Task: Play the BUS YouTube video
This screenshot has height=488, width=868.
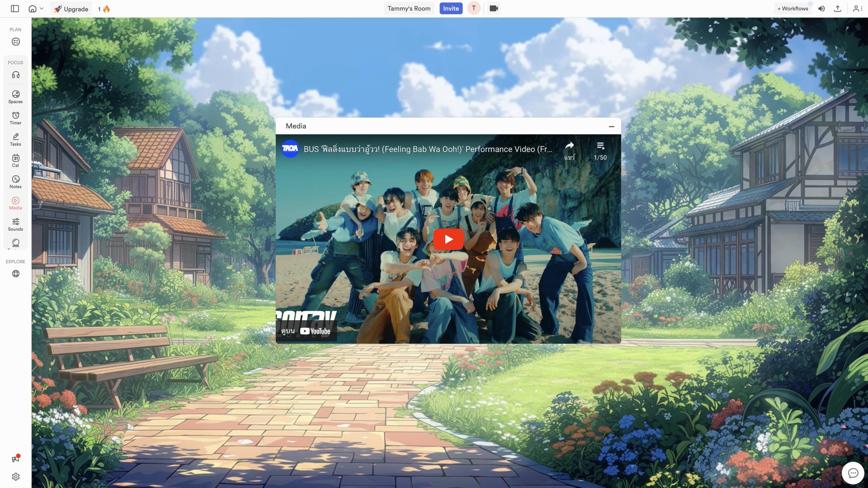Action: tap(448, 239)
